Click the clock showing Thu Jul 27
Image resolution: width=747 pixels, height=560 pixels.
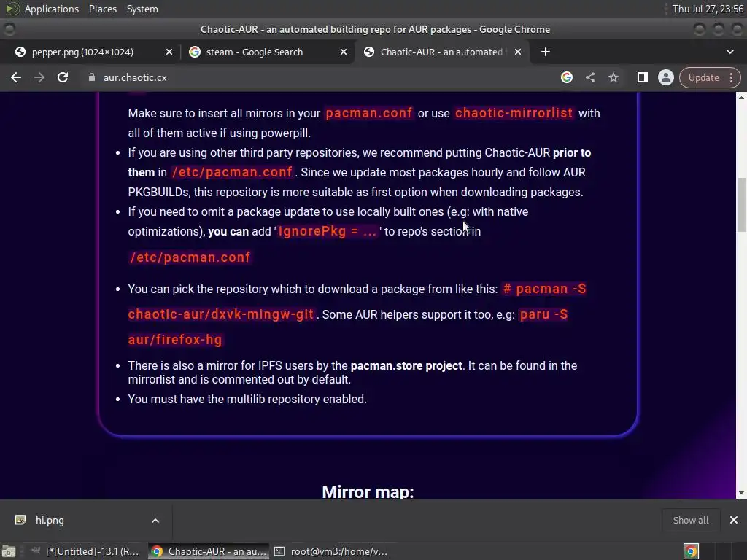[708, 9]
